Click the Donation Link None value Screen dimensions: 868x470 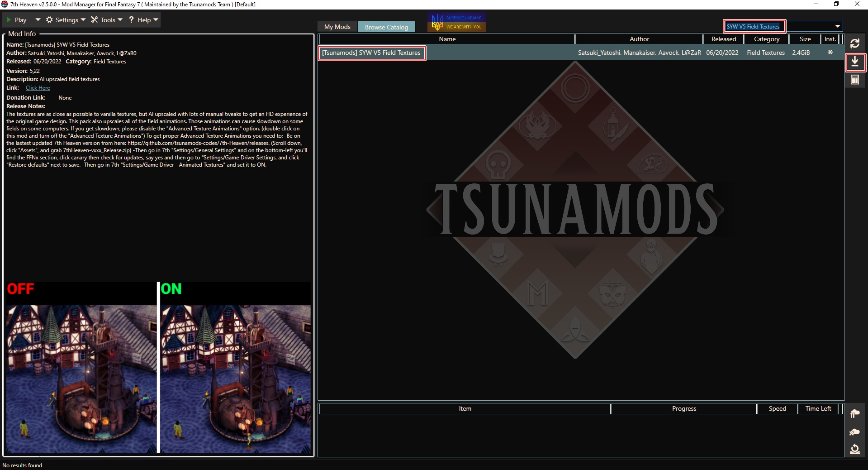[x=65, y=98]
